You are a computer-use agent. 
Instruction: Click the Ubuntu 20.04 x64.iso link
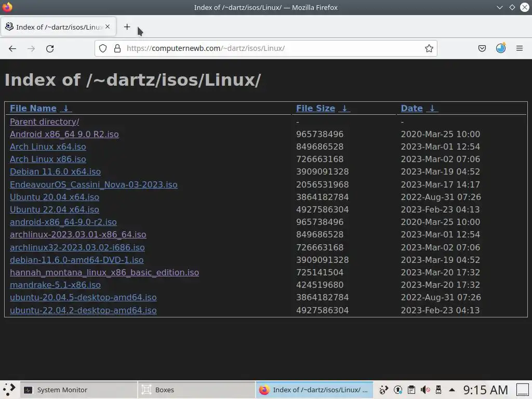pos(54,197)
